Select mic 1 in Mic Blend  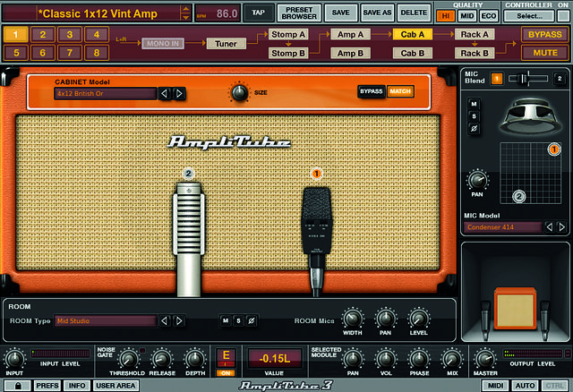click(x=497, y=79)
